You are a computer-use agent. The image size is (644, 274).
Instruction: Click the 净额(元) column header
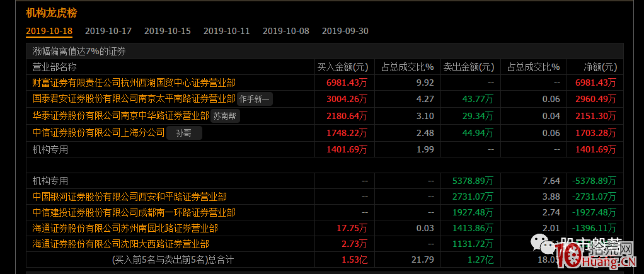click(601, 67)
